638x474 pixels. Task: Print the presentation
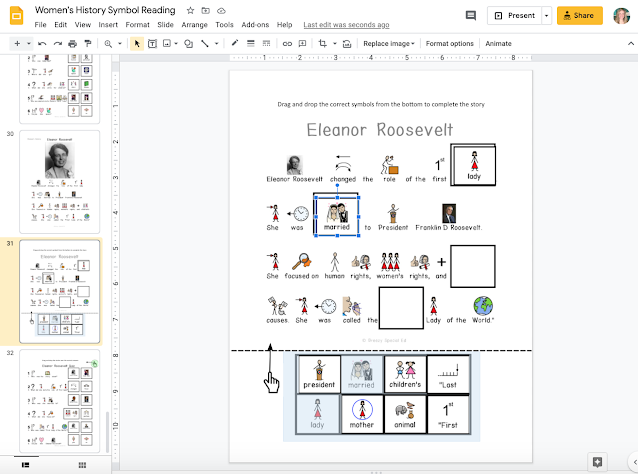[73, 44]
